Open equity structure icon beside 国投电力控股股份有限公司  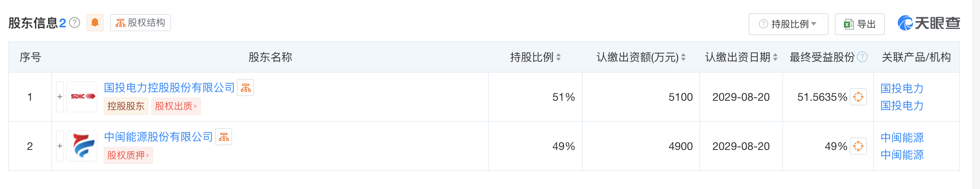click(245, 87)
